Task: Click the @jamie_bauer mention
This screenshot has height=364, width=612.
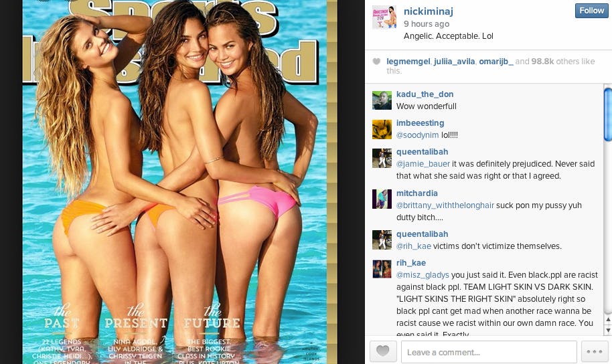Action: tap(423, 164)
